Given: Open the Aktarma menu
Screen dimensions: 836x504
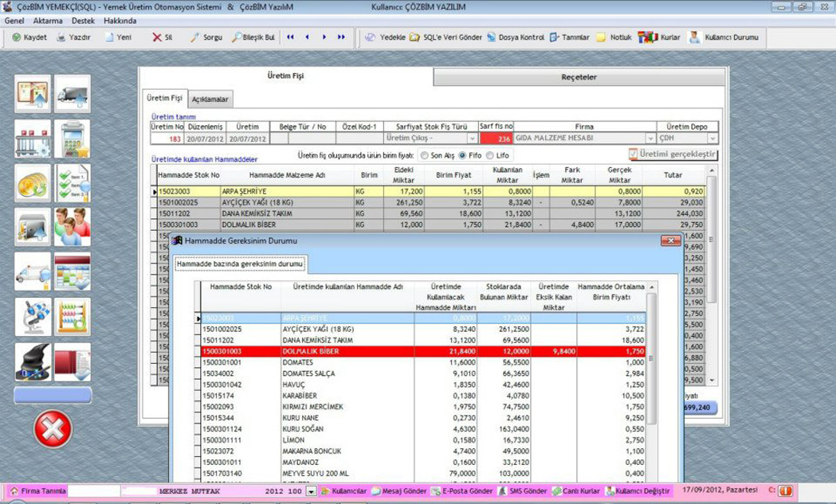Looking at the screenshot, I should (49, 21).
